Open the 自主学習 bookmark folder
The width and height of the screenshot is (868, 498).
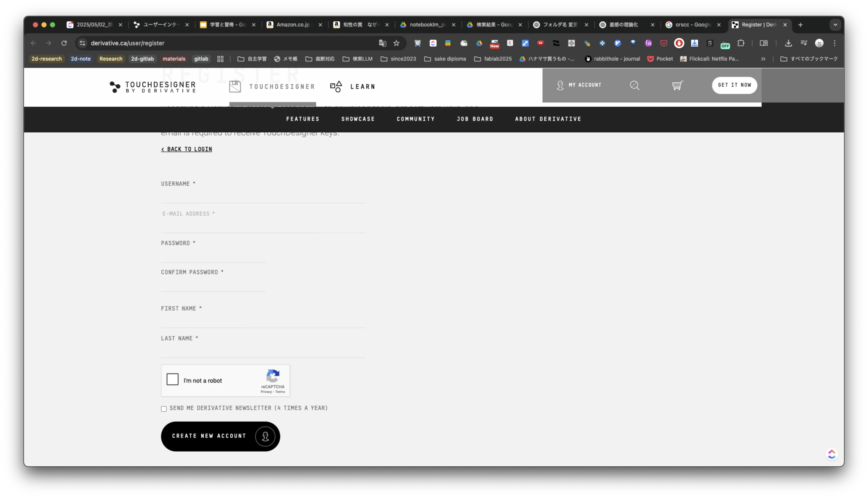[x=252, y=59]
